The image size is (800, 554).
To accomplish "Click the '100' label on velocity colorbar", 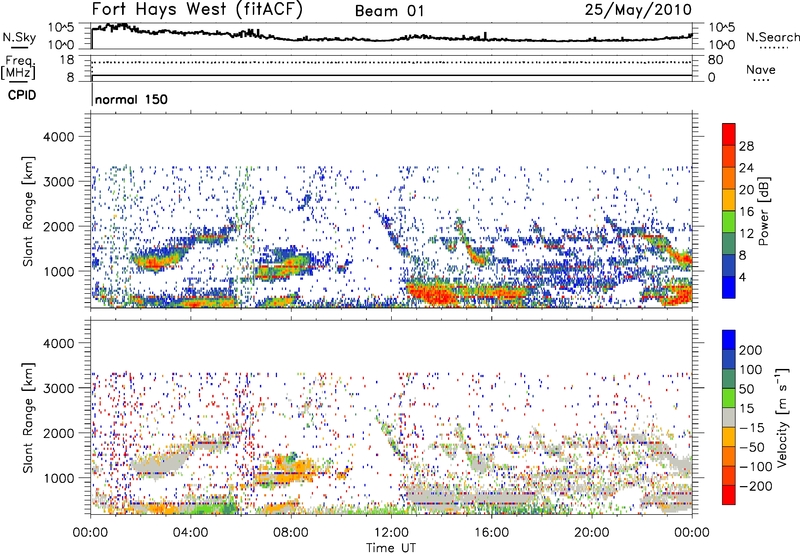I will (x=751, y=370).
